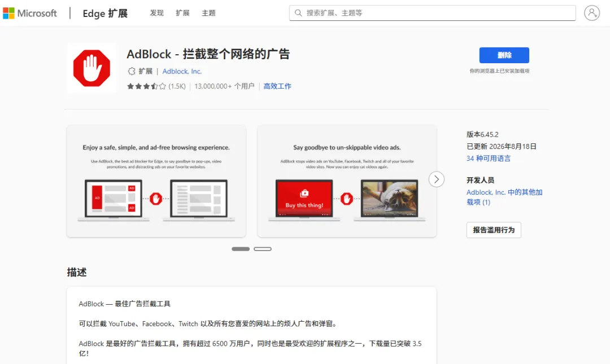Click the AdBlock red hand logo

point(91,68)
